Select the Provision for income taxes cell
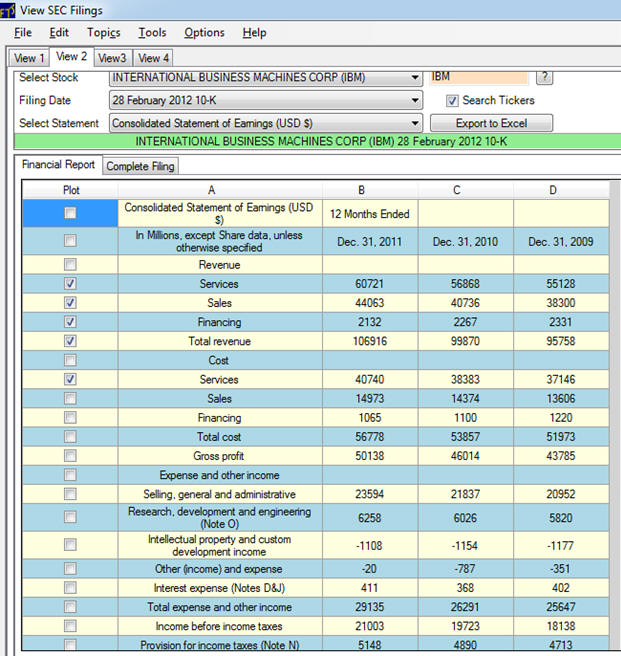 [x=220, y=644]
